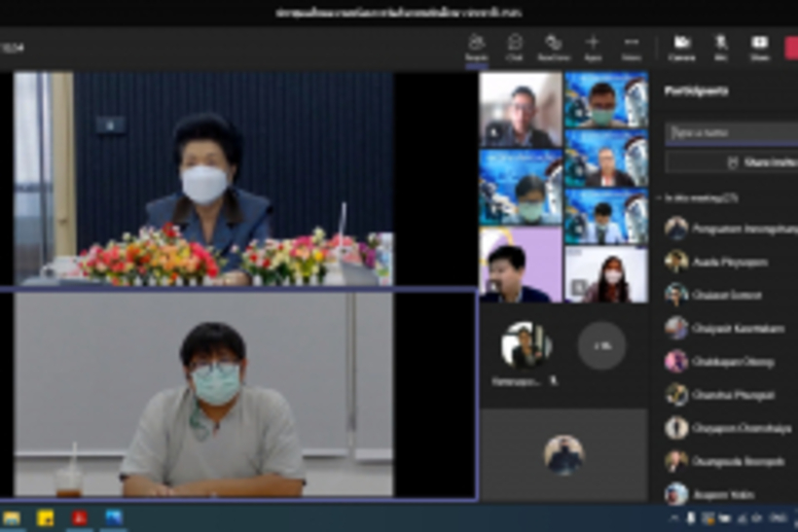
Task: Open the More actions menu
Action: click(632, 48)
